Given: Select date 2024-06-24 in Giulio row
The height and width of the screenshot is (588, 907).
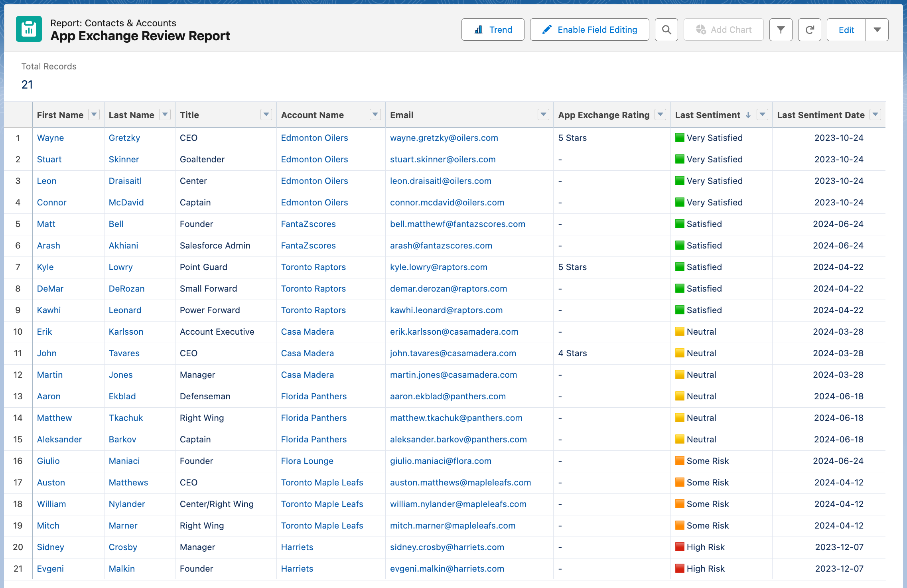Looking at the screenshot, I should click(x=838, y=461).
